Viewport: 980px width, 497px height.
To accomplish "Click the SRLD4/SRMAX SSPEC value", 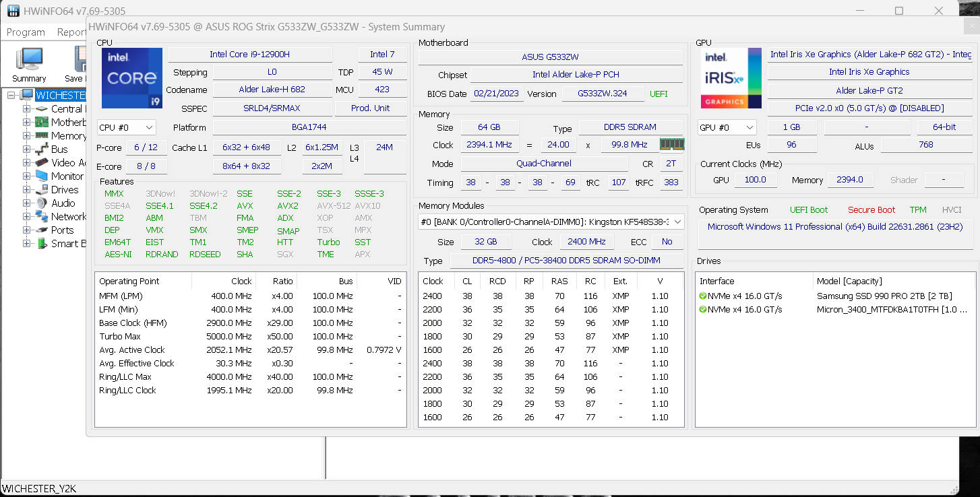I will 272,108.
